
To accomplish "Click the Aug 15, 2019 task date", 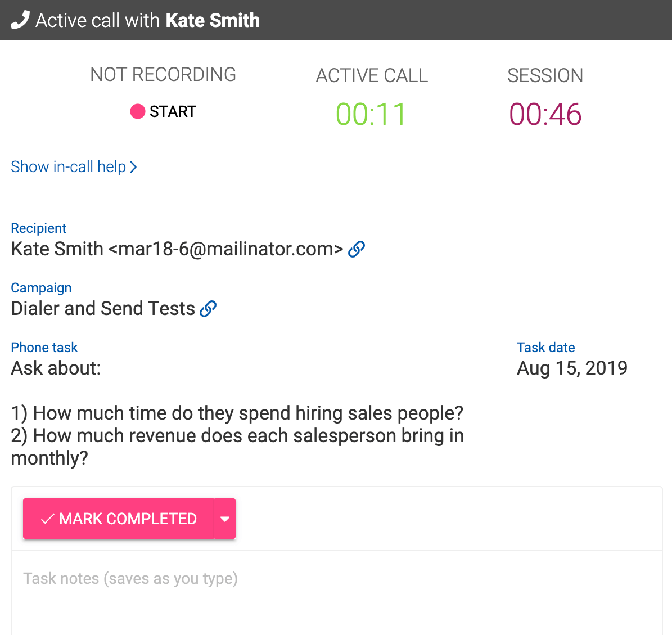I will pos(572,368).
